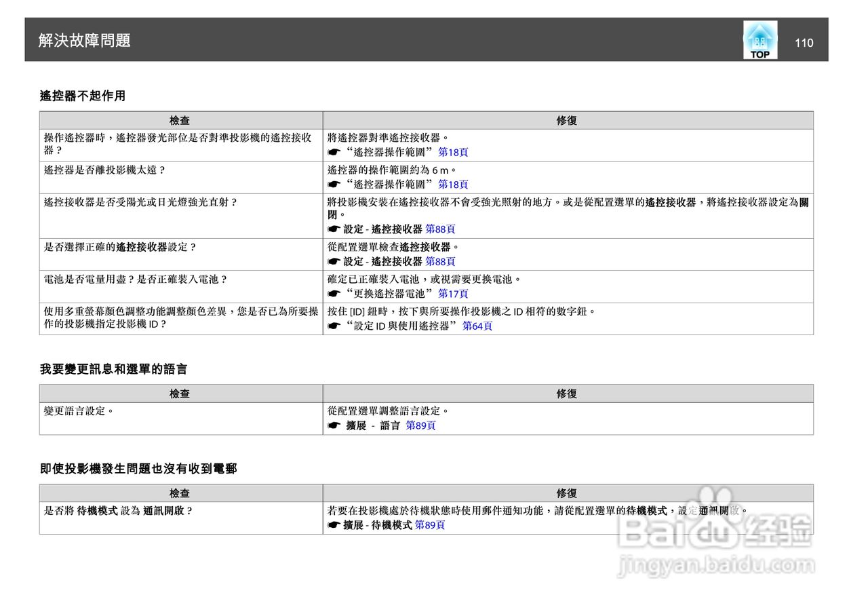Click the 修復 header in the language table
868x614 pixels.
coord(568,394)
